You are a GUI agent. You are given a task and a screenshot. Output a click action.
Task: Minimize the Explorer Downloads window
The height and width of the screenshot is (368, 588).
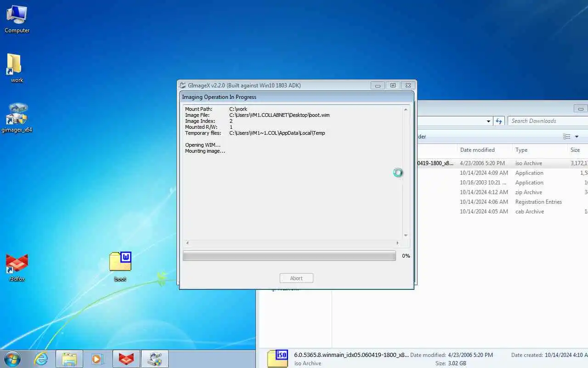coord(581,109)
